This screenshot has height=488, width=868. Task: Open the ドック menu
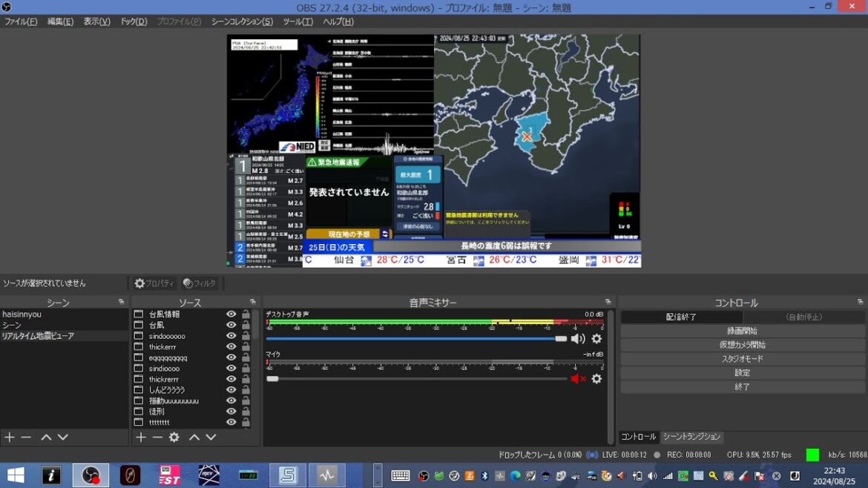pos(134,22)
